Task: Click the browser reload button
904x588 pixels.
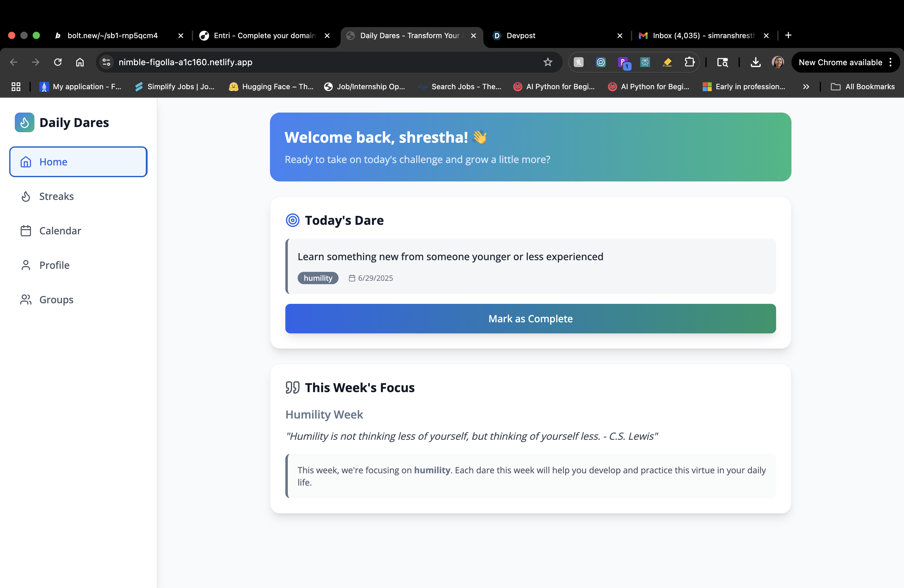Action: [x=58, y=62]
